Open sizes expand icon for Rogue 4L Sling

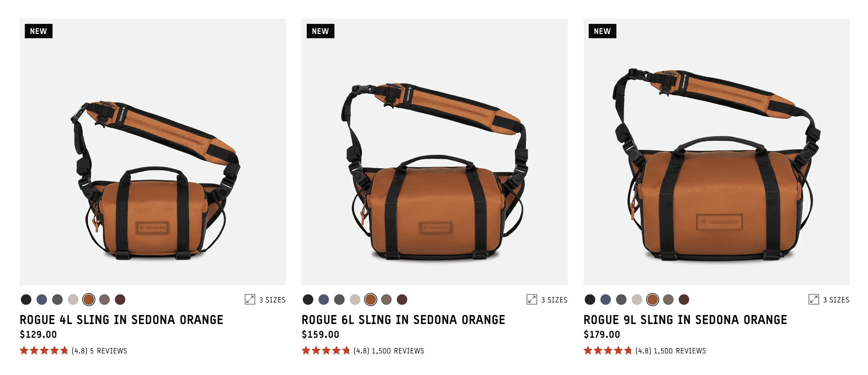[x=250, y=300]
